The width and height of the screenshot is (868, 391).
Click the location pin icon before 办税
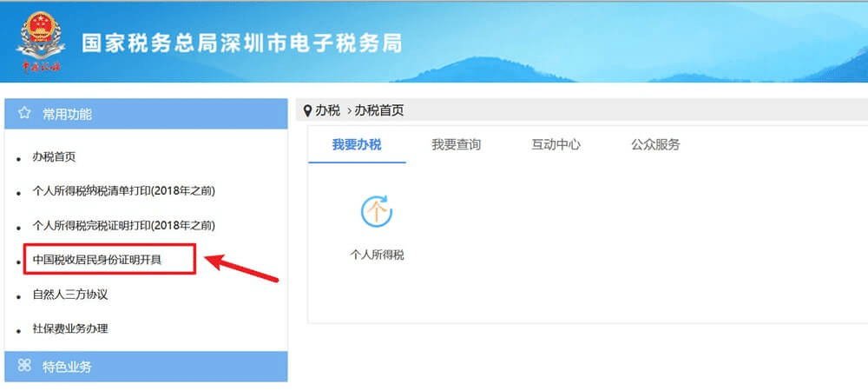(308, 110)
